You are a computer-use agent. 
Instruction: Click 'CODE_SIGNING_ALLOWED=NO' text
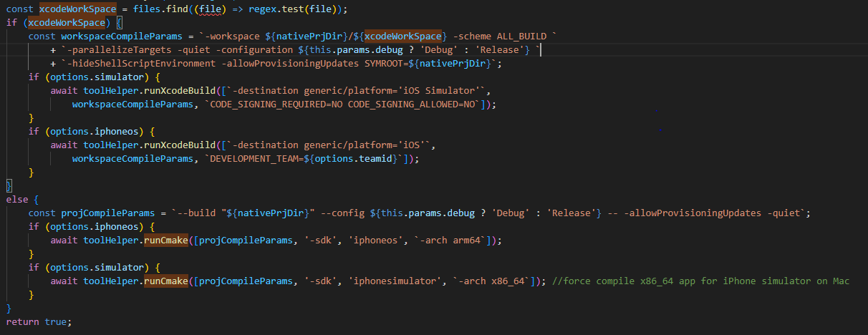411,104
